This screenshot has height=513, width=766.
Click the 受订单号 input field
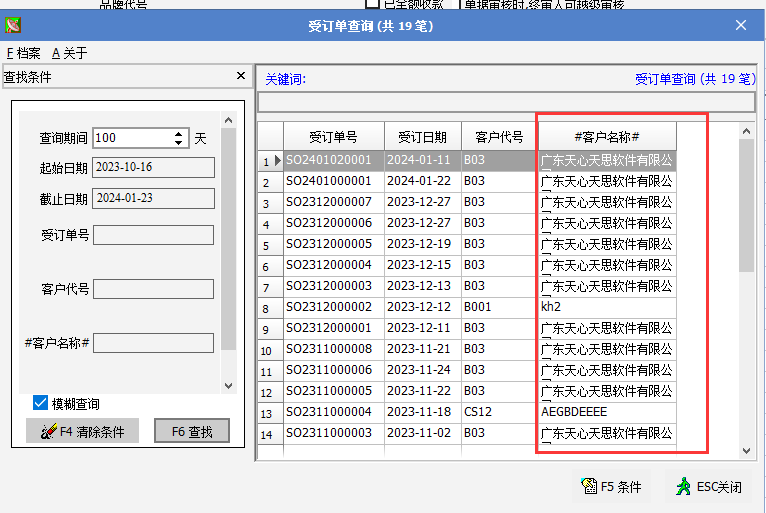[153, 235]
